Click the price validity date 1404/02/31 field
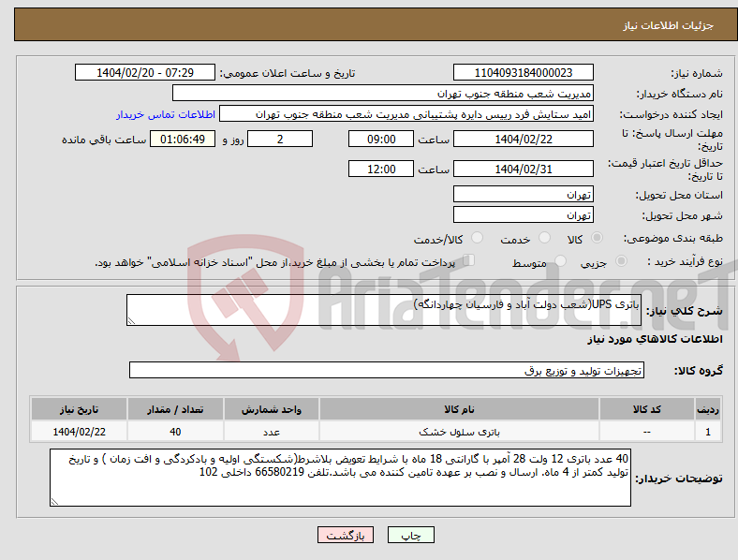738x560 pixels. [523, 169]
